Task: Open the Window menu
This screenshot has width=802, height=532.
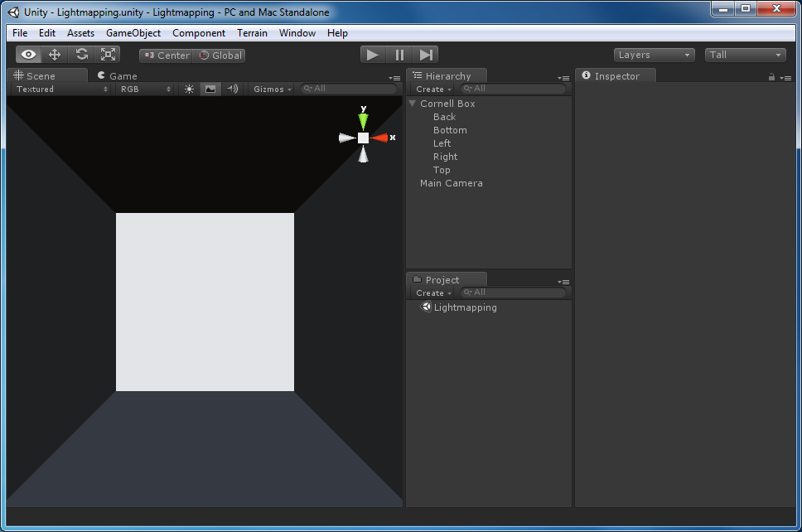Action: coord(297,33)
